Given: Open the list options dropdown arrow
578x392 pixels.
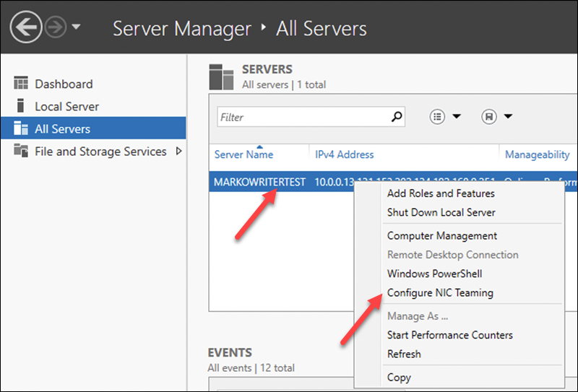Looking at the screenshot, I should pos(457,116).
